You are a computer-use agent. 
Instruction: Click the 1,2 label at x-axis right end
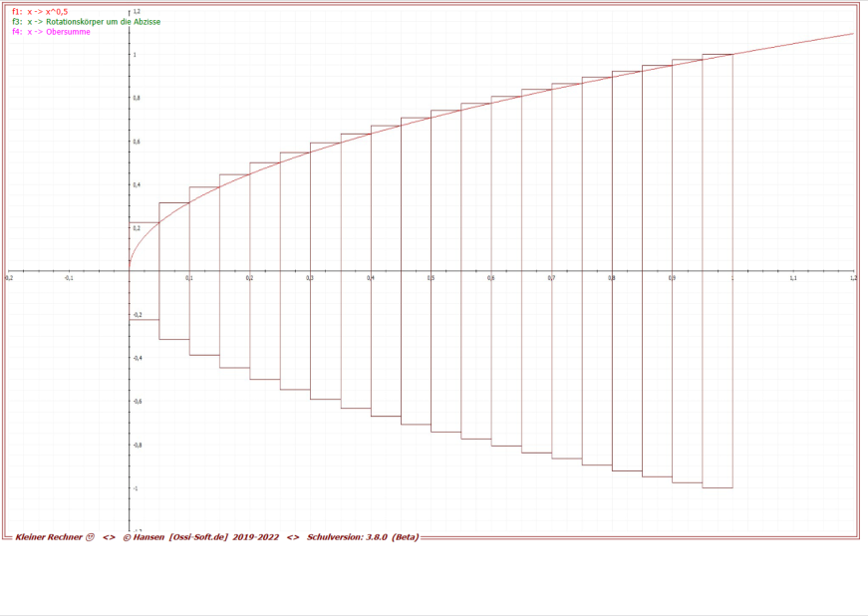[852, 278]
